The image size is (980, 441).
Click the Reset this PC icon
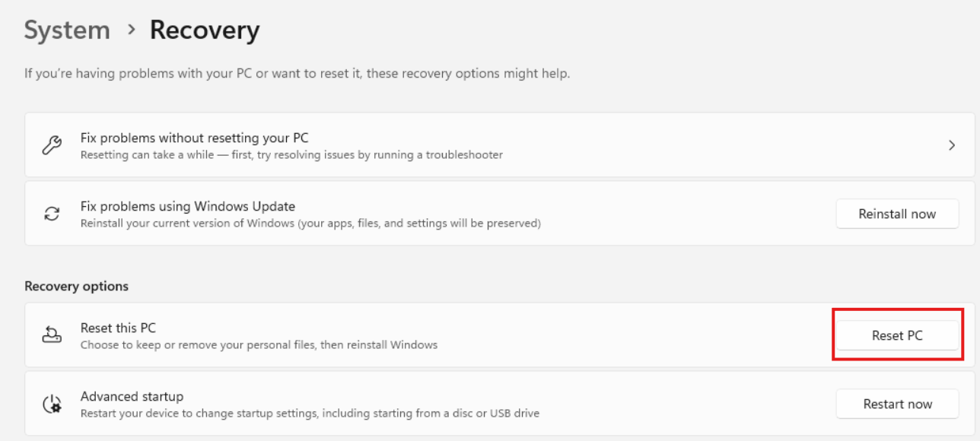[52, 335]
